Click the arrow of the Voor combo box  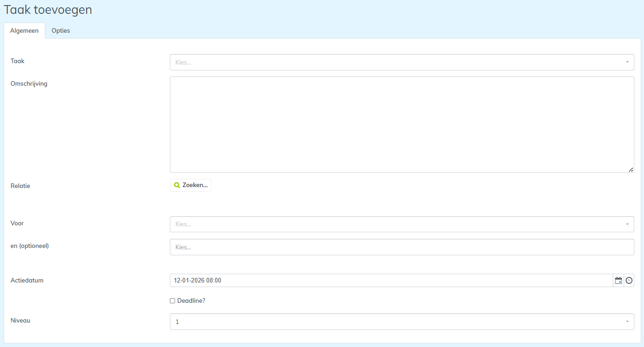click(x=627, y=224)
